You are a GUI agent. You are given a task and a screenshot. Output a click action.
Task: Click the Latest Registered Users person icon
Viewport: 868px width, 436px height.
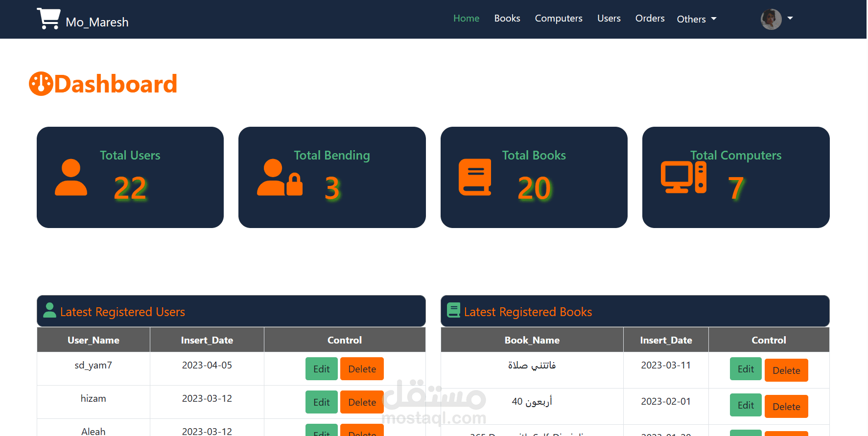click(x=49, y=310)
